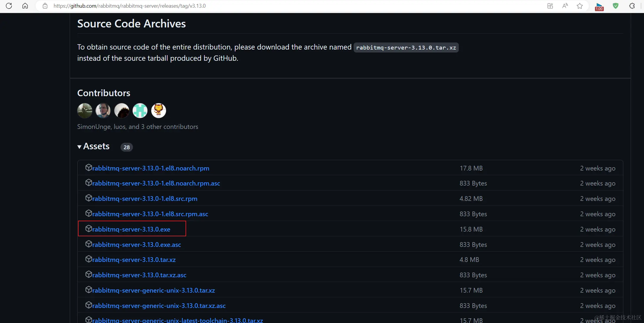Click the red 1.00 badge extension icon
This screenshot has width=644, height=323.
[599, 6]
